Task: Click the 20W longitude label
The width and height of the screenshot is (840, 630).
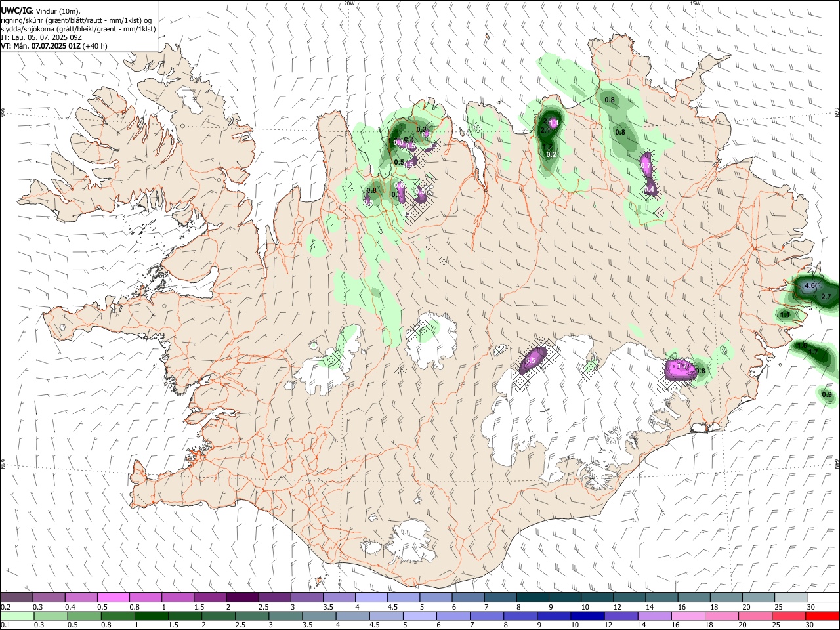Action: tap(349, 3)
